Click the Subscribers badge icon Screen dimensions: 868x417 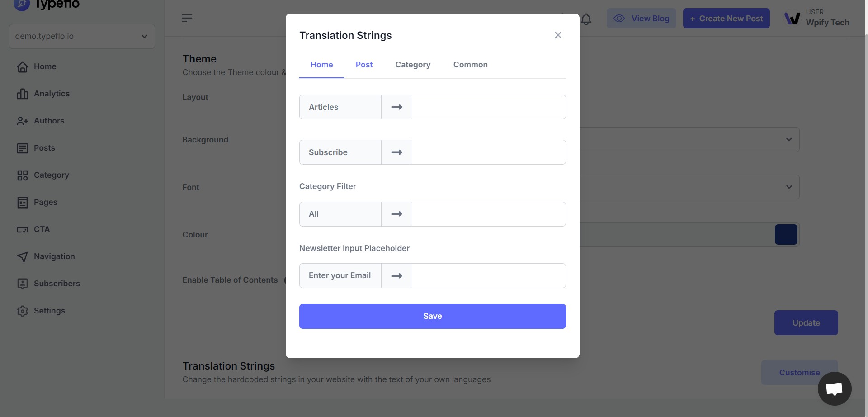click(23, 284)
